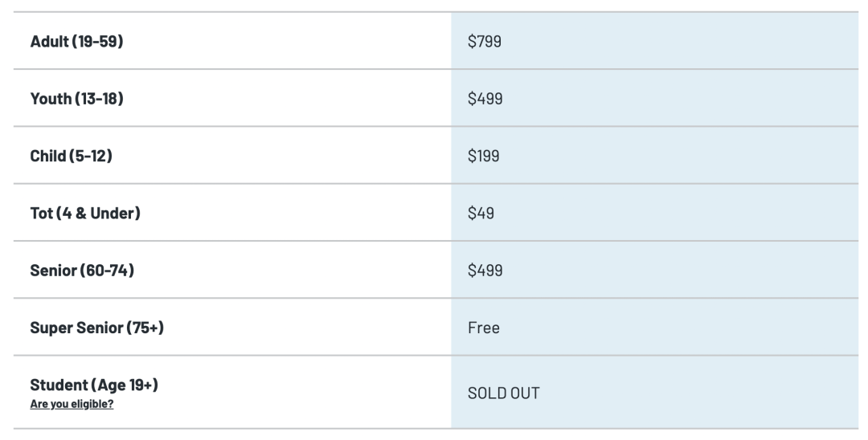Click the 'SOLD OUT' student status

pos(503,393)
